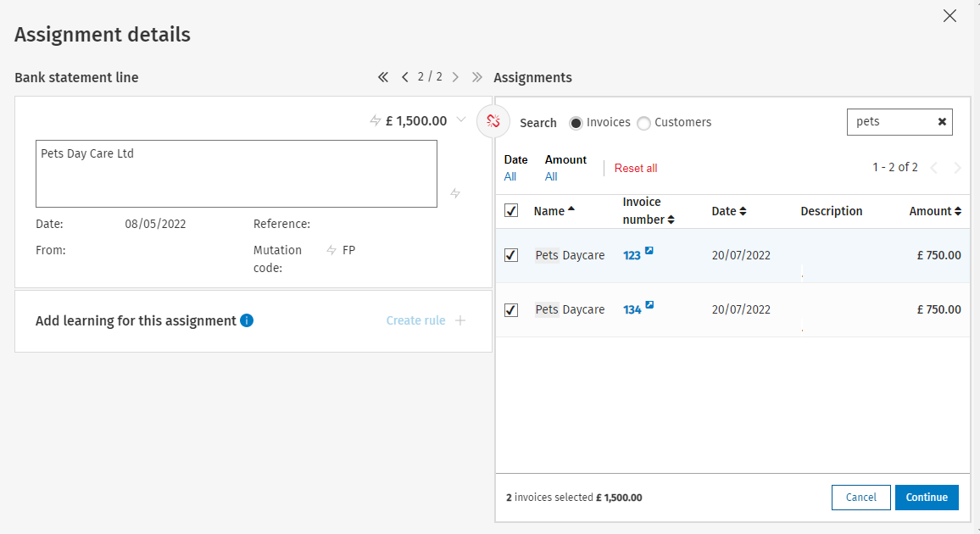Uncheck the invoice 123 row checkbox
The height and width of the screenshot is (534, 980).
point(511,255)
